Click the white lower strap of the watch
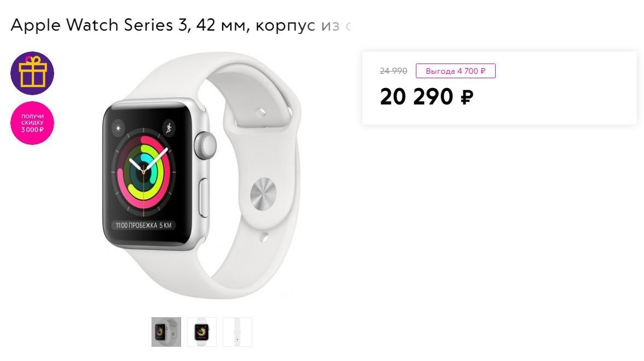Screen dimensions: 644x361 click(213, 271)
